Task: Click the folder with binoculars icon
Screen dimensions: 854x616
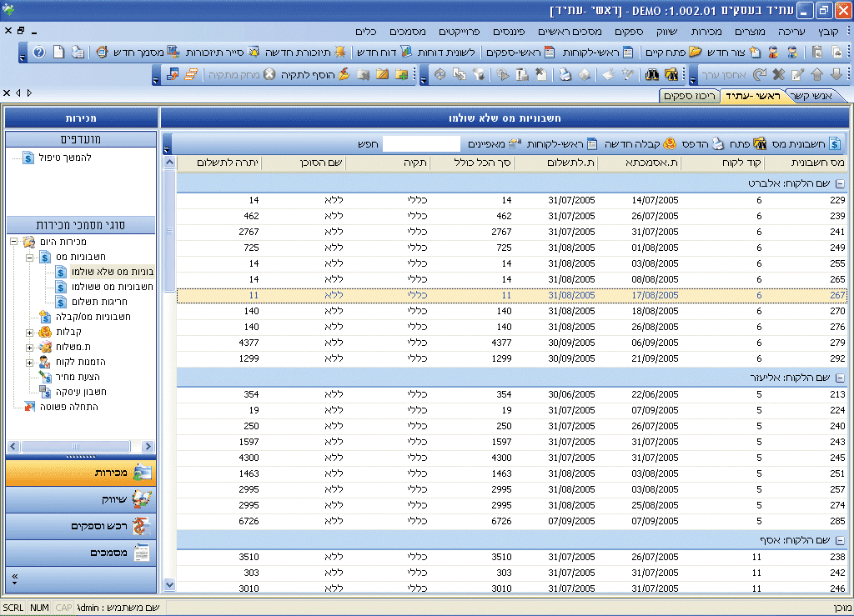Action: [x=671, y=74]
